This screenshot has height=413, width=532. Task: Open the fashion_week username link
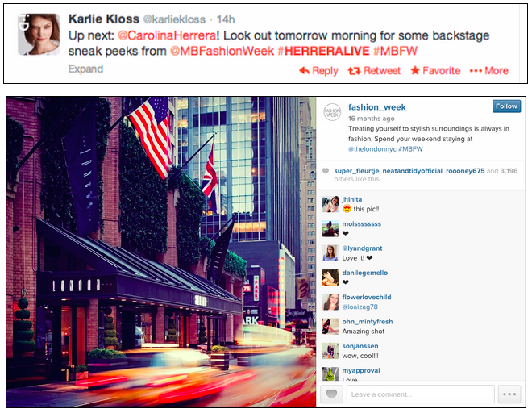377,107
